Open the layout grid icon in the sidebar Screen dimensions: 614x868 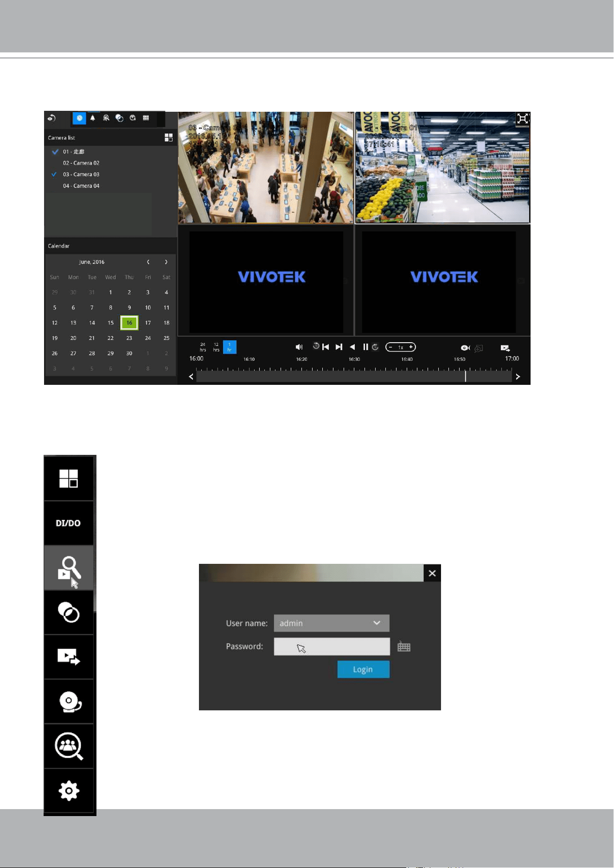(69, 479)
